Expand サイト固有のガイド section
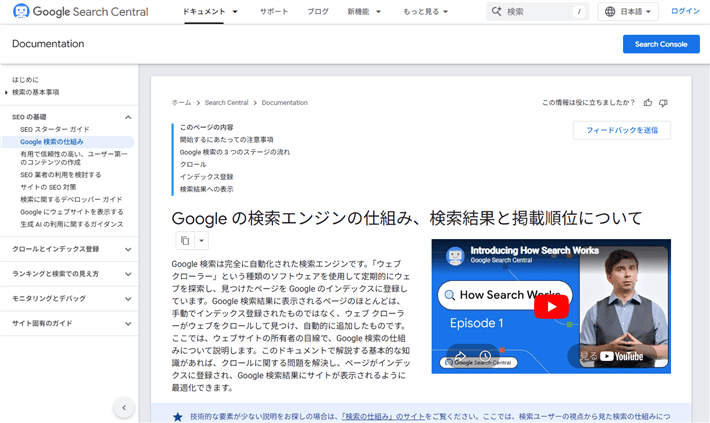 coord(128,323)
